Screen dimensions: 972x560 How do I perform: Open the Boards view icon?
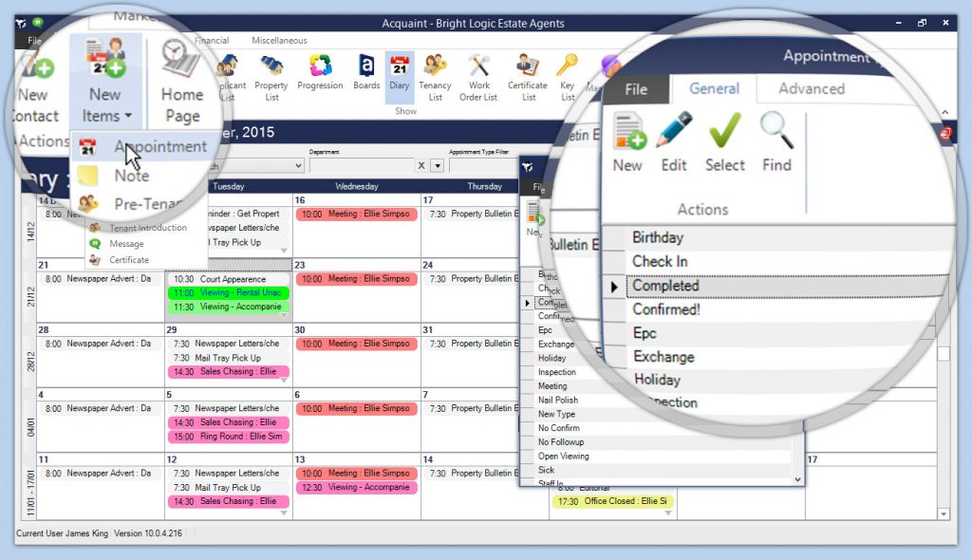(366, 73)
